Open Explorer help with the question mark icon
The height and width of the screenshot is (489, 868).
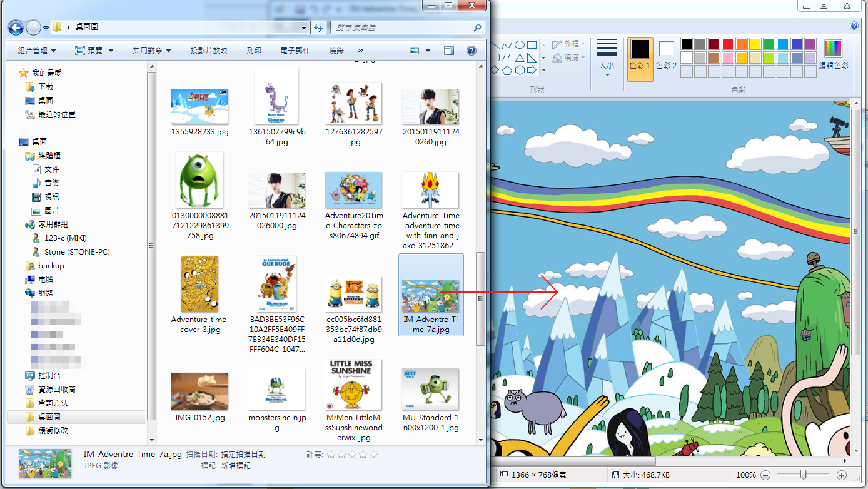[x=472, y=51]
